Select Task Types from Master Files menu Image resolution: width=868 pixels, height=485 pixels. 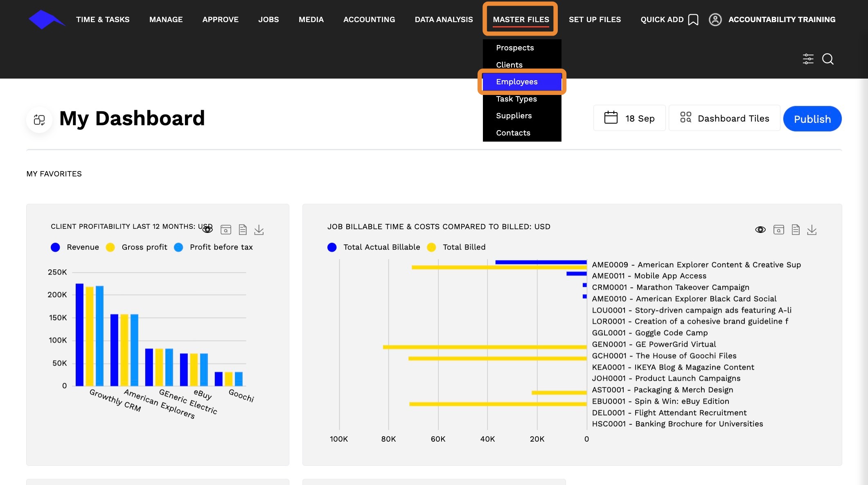pyautogui.click(x=522, y=99)
